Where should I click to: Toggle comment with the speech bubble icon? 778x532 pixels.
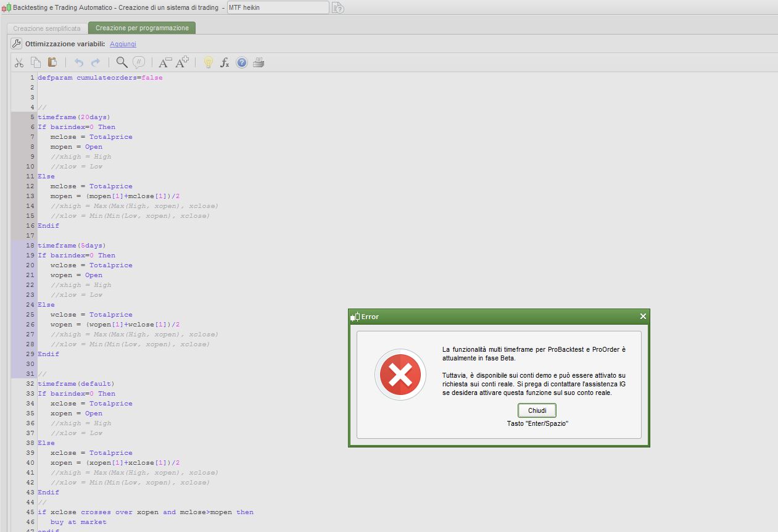click(139, 62)
